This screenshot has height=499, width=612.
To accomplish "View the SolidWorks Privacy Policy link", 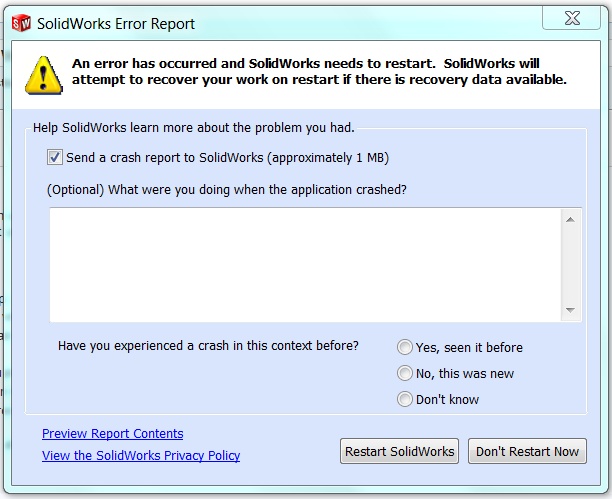I will [141, 456].
